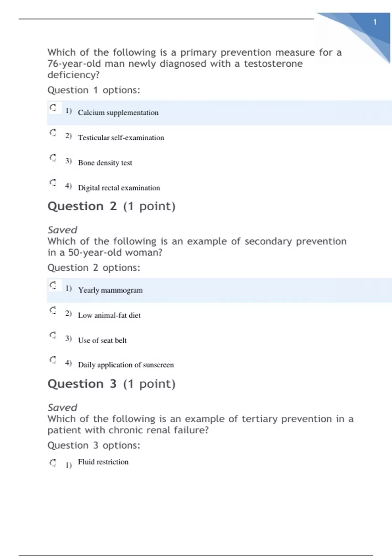
Task: Select the Yearly mammogram radio button
Action: tap(53, 285)
